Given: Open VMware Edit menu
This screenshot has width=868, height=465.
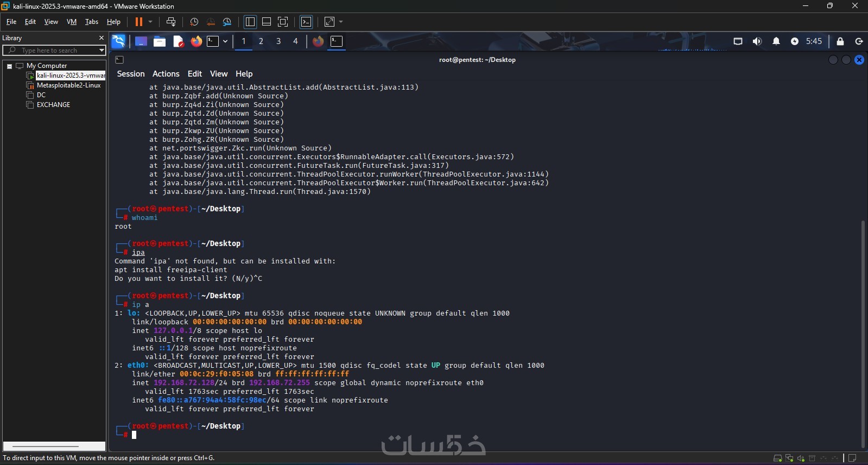Looking at the screenshot, I should pos(30,22).
